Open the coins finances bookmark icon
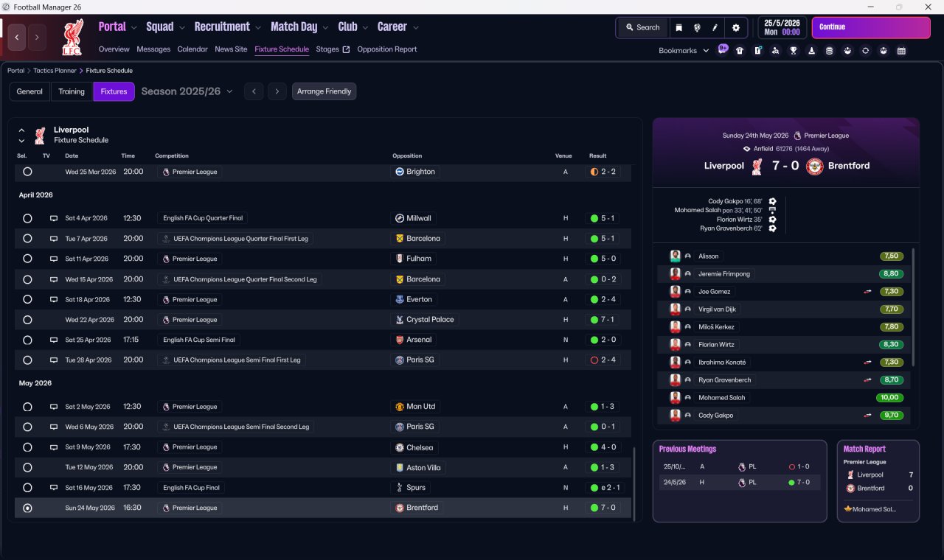The image size is (944, 560). pos(829,51)
